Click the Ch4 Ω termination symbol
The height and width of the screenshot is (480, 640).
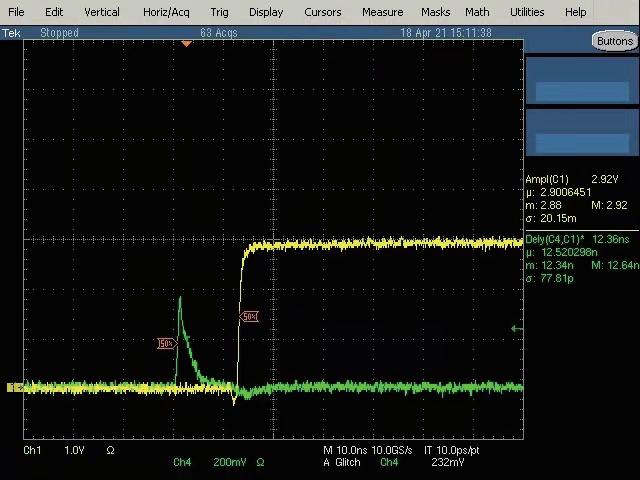260,462
